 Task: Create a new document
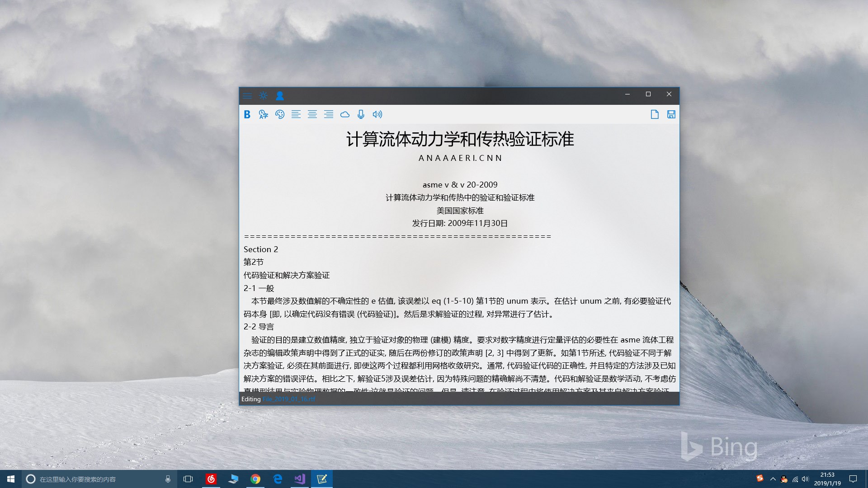pos(655,114)
